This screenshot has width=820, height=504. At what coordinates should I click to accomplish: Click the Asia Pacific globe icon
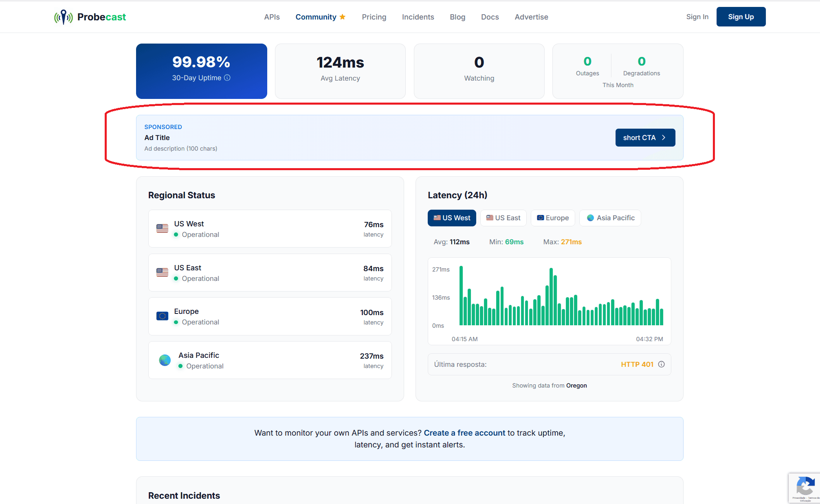[x=165, y=360]
